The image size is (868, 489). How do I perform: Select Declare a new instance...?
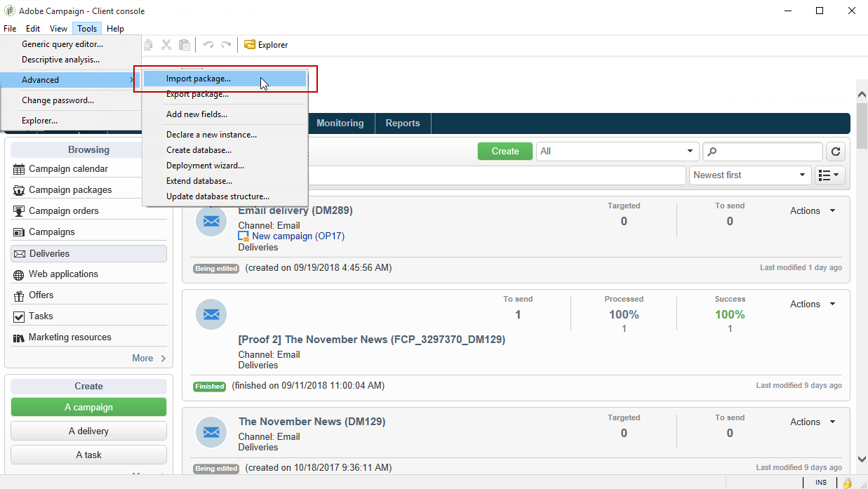point(225,135)
